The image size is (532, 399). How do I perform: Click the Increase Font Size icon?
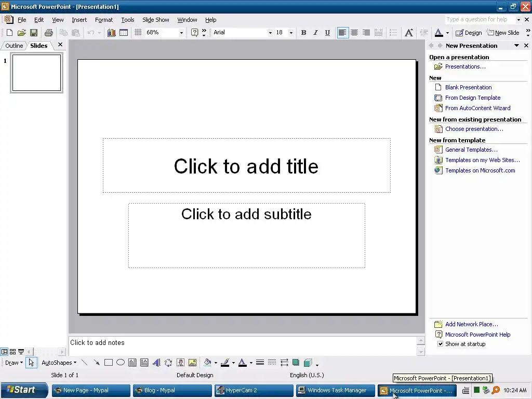coord(409,33)
